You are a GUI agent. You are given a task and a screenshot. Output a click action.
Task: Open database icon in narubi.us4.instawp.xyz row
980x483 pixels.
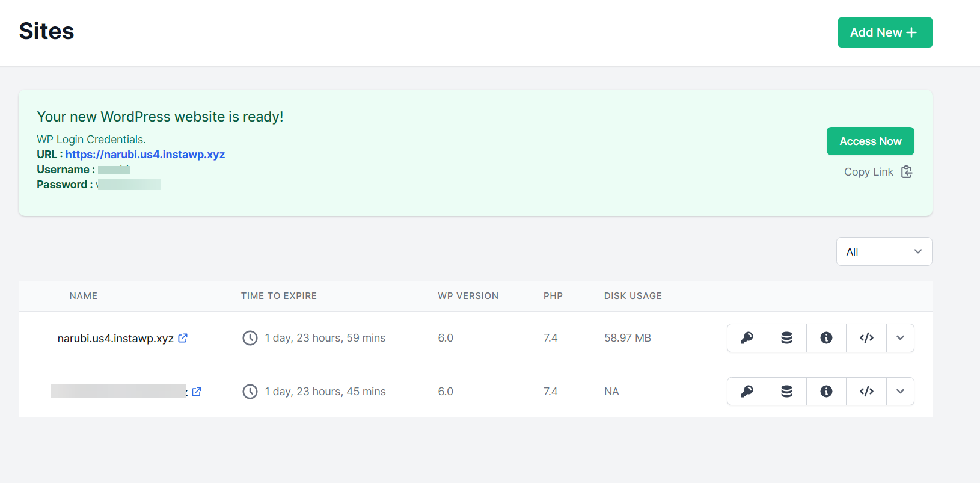tap(786, 338)
